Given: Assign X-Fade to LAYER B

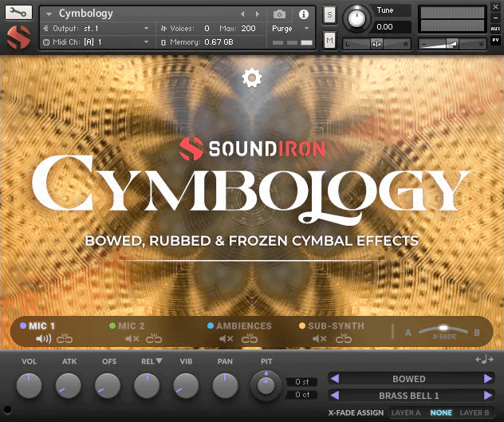Looking at the screenshot, I should (x=474, y=412).
